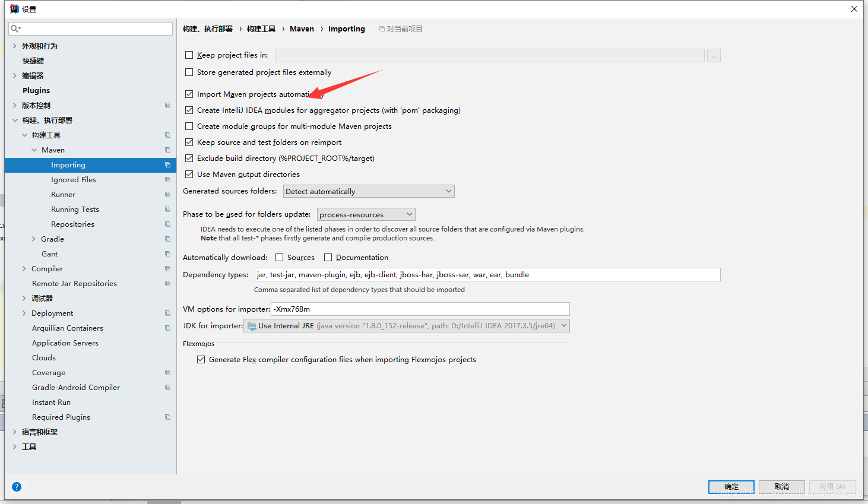Focus the settings search field

pos(91,28)
